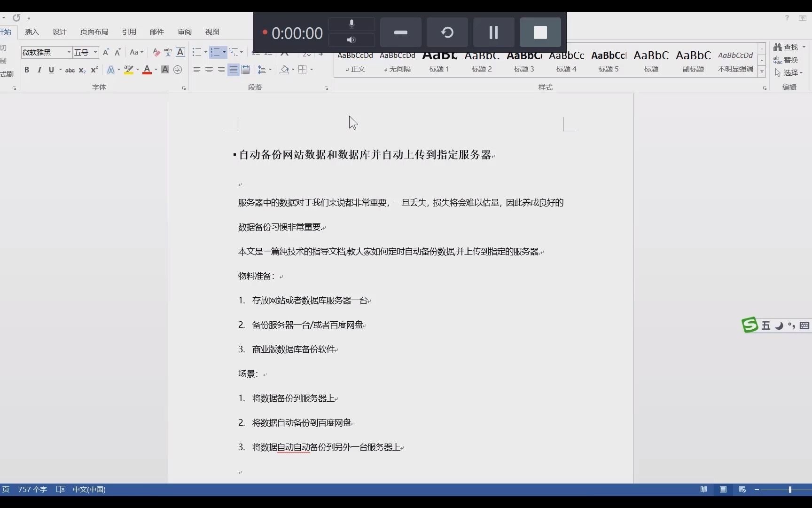Click the zoom slider handle in status bar
Image resolution: width=812 pixels, height=508 pixels.
[790, 490]
